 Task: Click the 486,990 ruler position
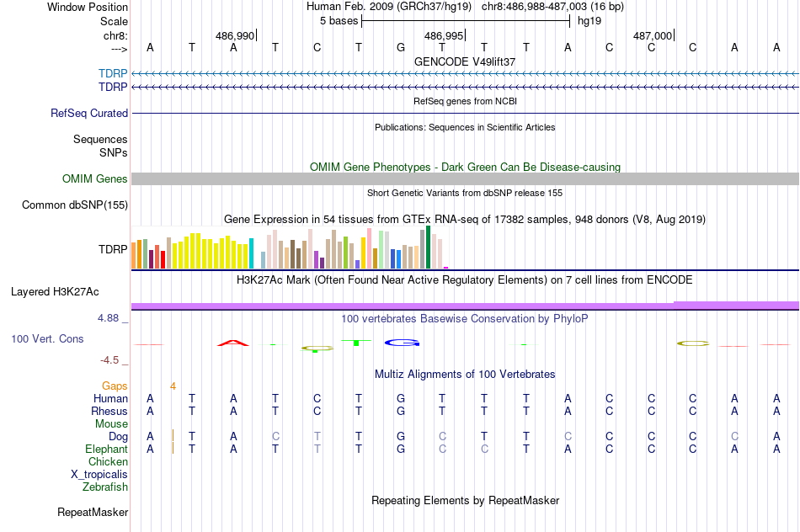(235, 35)
